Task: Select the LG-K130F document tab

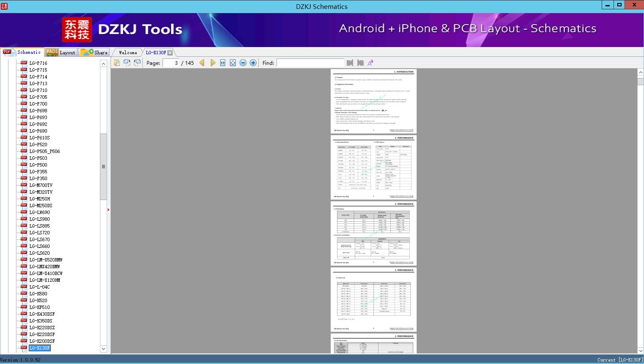Action: [x=156, y=53]
